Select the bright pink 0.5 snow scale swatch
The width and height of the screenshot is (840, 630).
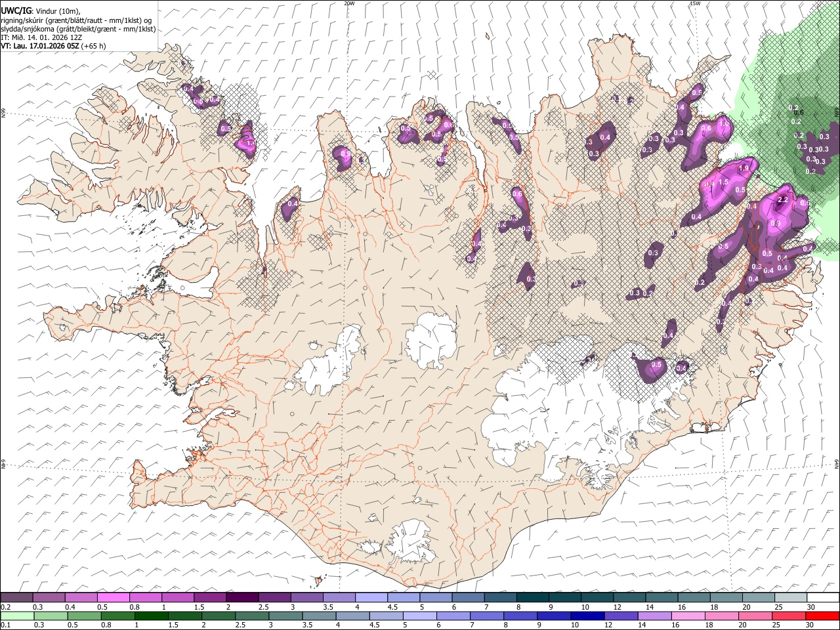click(x=113, y=598)
